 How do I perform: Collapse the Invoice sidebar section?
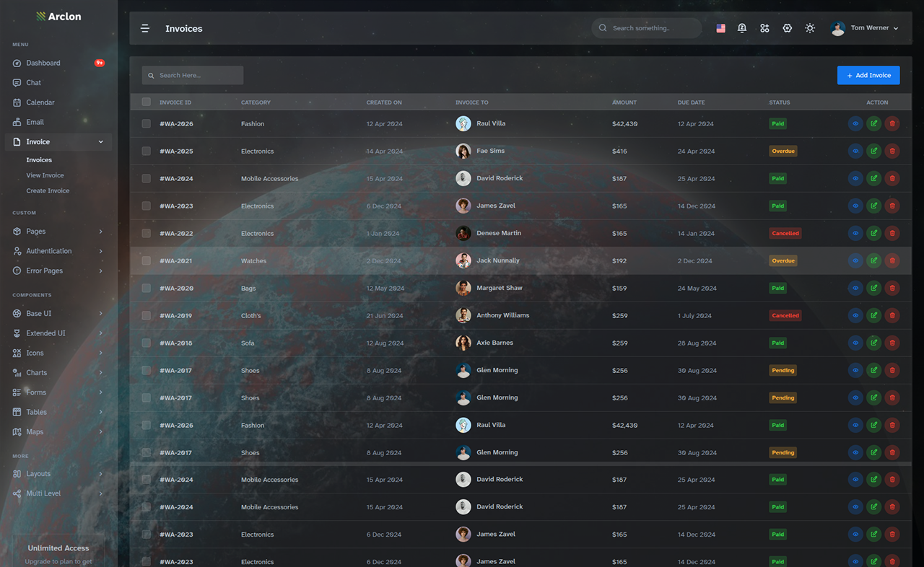coord(58,142)
